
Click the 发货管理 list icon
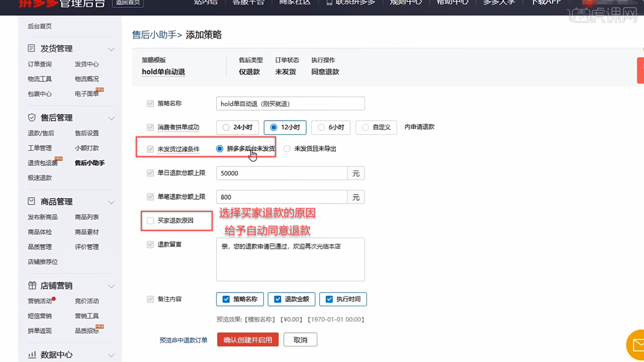pyautogui.click(x=31, y=48)
